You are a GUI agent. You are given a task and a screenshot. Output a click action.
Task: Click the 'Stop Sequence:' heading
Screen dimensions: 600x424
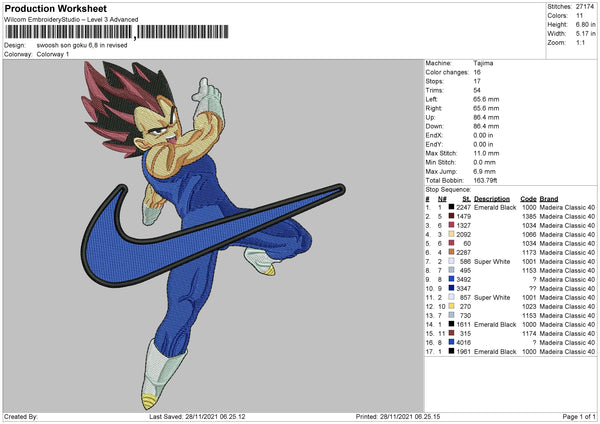pos(448,189)
